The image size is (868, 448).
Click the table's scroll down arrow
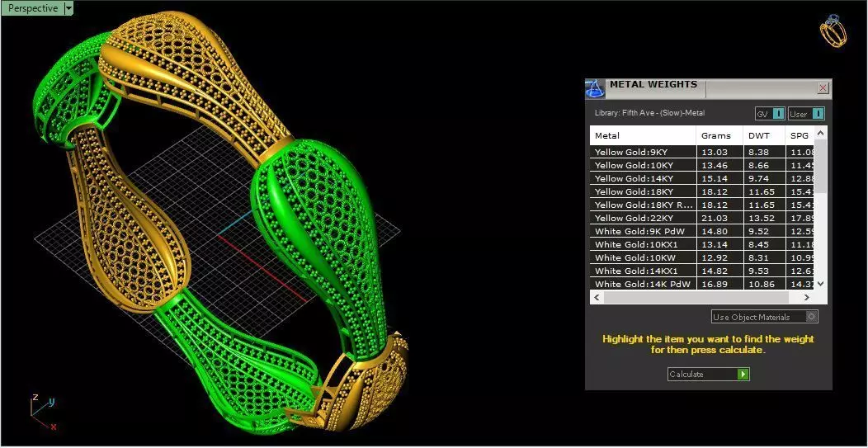pyautogui.click(x=820, y=284)
